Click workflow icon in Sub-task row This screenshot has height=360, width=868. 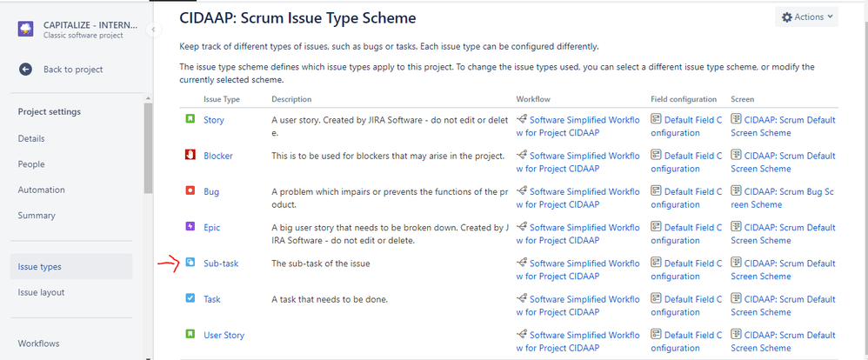tap(522, 263)
